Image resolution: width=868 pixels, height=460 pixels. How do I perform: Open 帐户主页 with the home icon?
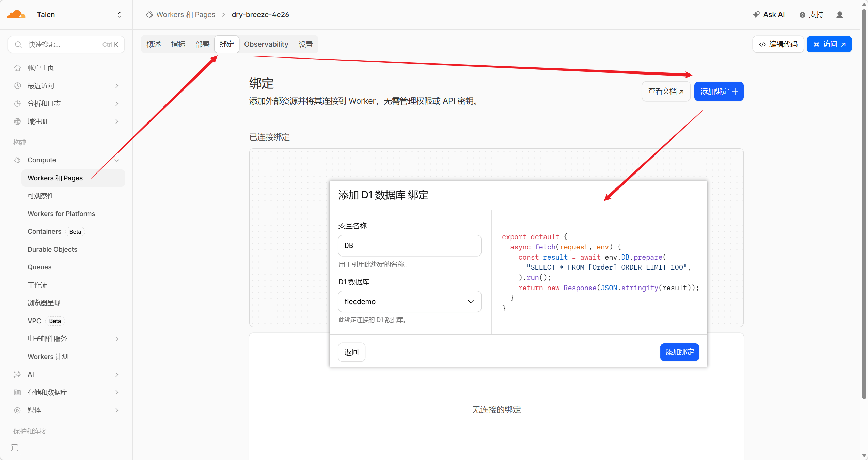pos(17,67)
